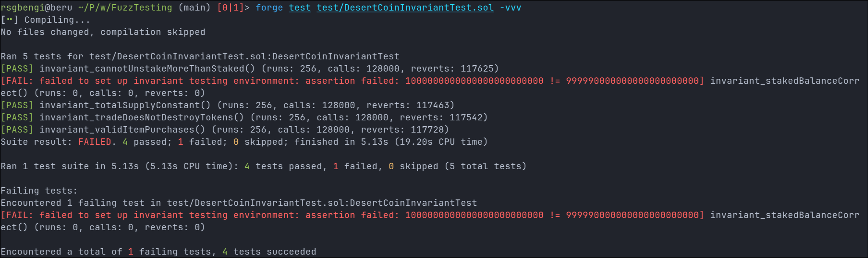Click the underlined "test" subcommand in prompt

click(x=300, y=8)
